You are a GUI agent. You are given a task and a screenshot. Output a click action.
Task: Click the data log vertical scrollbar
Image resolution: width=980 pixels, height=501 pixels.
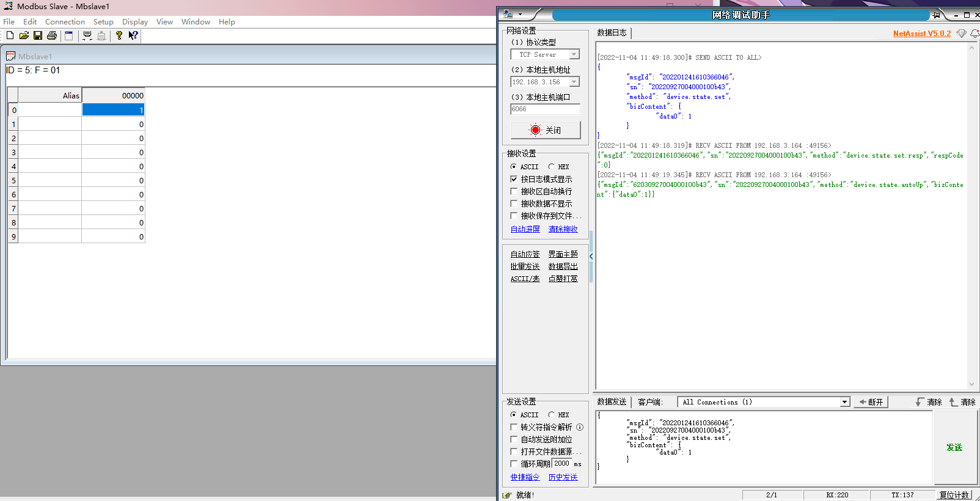pos(971,216)
